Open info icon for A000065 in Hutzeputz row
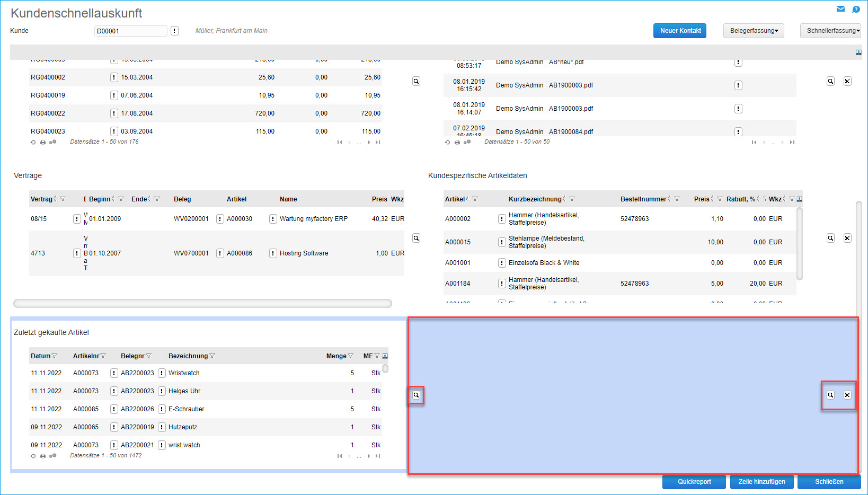Screen dimensions: 868x495 point(114,427)
